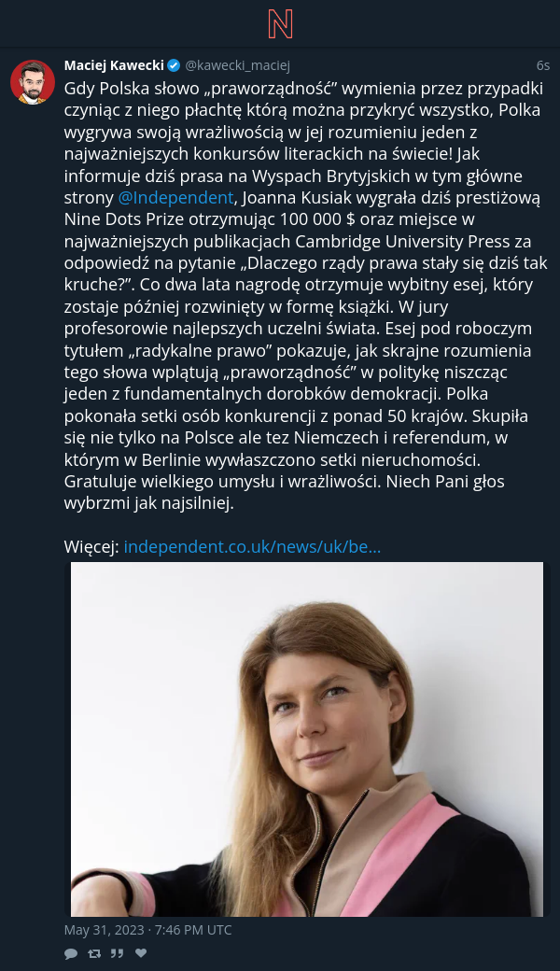Click the heart likes icon
This screenshot has width=560, height=971.
click(x=141, y=953)
